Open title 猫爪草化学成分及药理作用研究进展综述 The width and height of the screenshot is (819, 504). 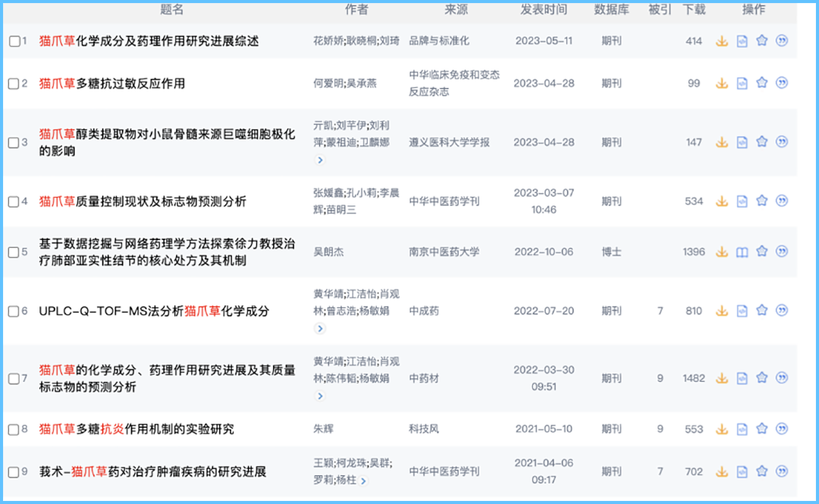click(149, 41)
